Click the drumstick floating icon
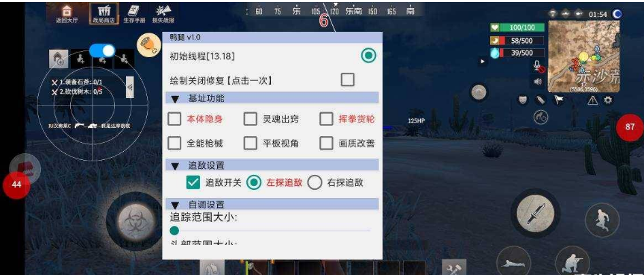644x275 pixels. [x=148, y=45]
